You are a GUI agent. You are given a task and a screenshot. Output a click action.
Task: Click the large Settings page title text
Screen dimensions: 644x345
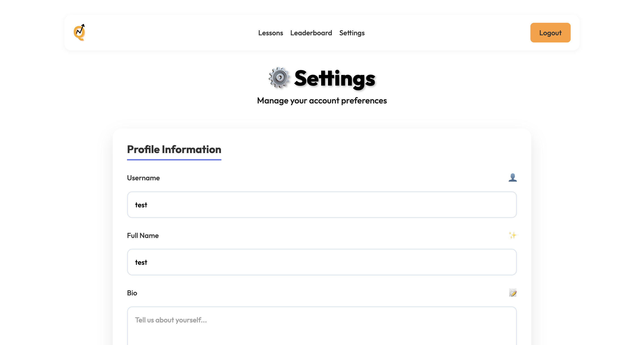click(335, 78)
